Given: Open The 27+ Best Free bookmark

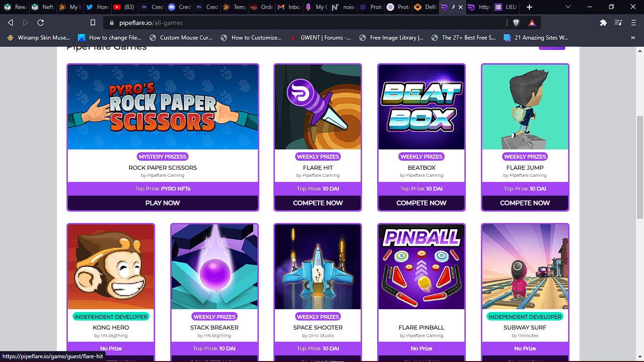Looking at the screenshot, I should pos(464,38).
